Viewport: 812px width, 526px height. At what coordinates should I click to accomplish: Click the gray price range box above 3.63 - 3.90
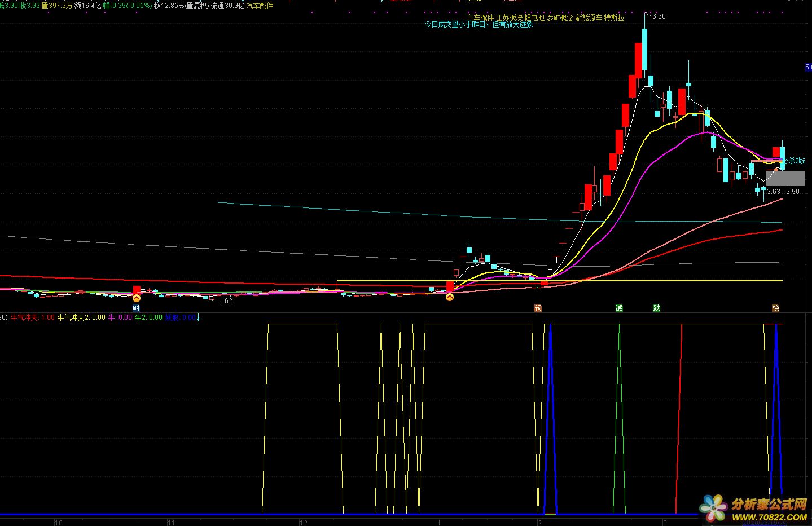pyautogui.click(x=784, y=179)
